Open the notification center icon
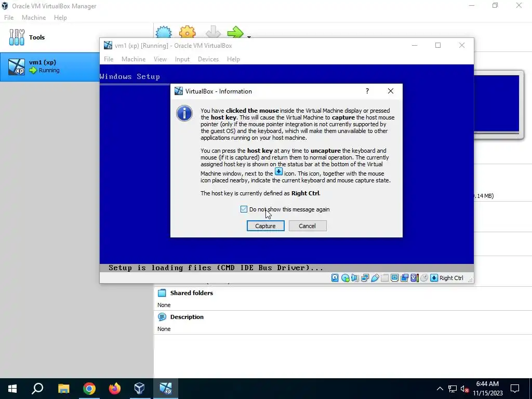 point(515,389)
